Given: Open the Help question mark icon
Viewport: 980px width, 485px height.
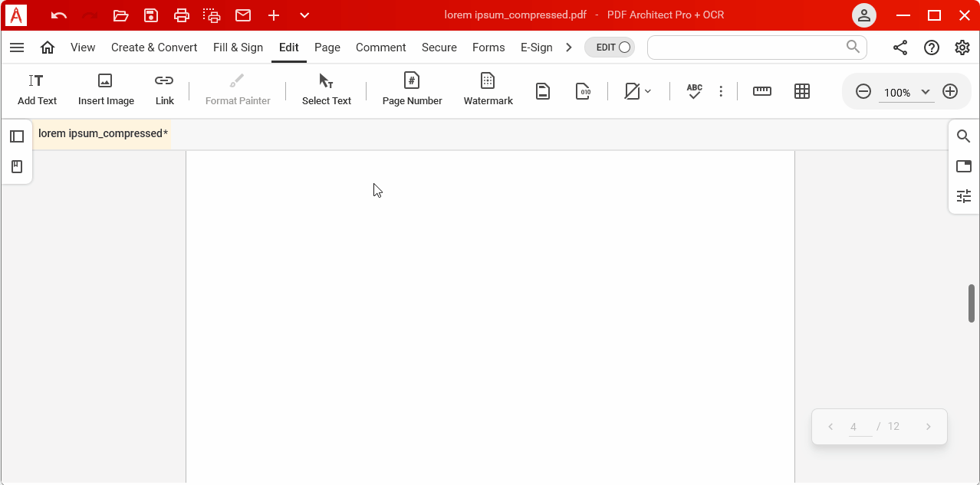Looking at the screenshot, I should coord(932,48).
